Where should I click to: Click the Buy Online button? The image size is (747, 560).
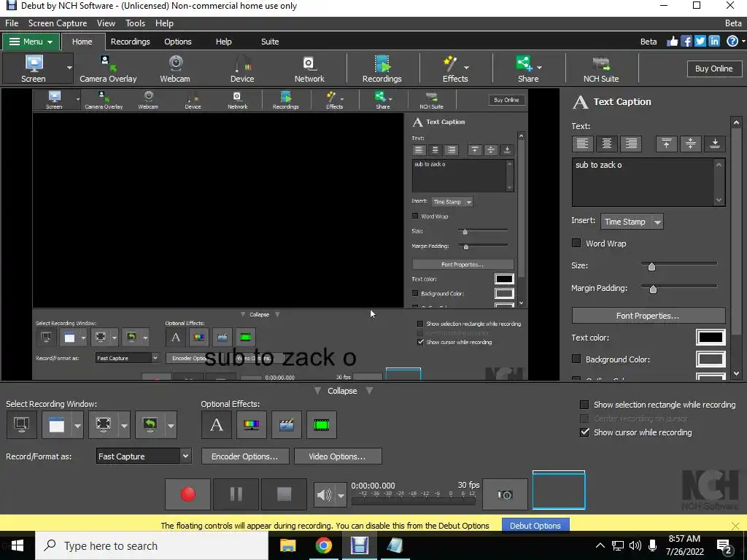tap(713, 69)
